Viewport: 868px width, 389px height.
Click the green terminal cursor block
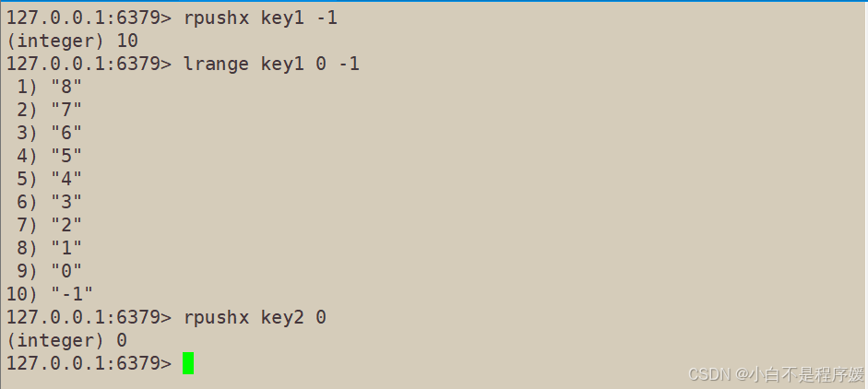tap(188, 363)
